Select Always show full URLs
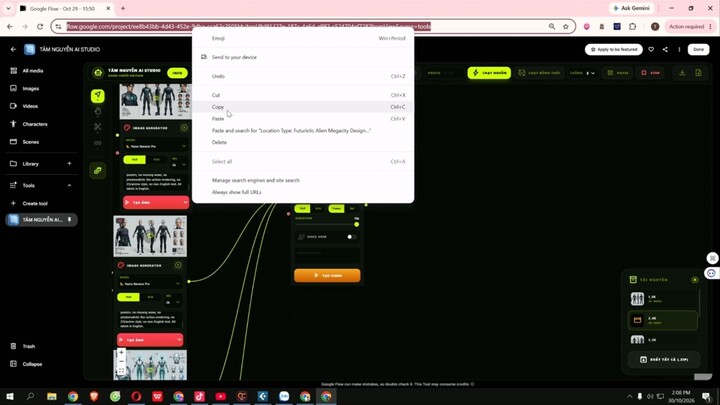Image resolution: width=720 pixels, height=405 pixels. 303,192
